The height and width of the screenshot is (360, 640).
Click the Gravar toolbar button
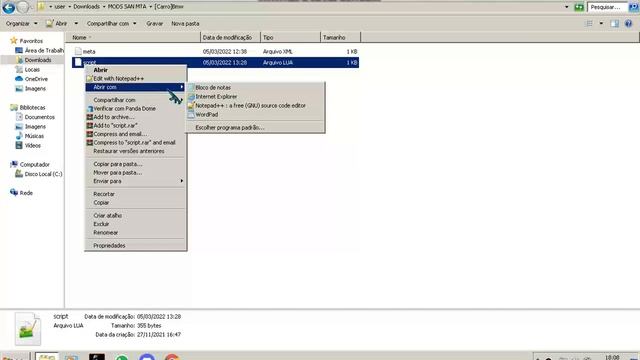click(x=154, y=24)
